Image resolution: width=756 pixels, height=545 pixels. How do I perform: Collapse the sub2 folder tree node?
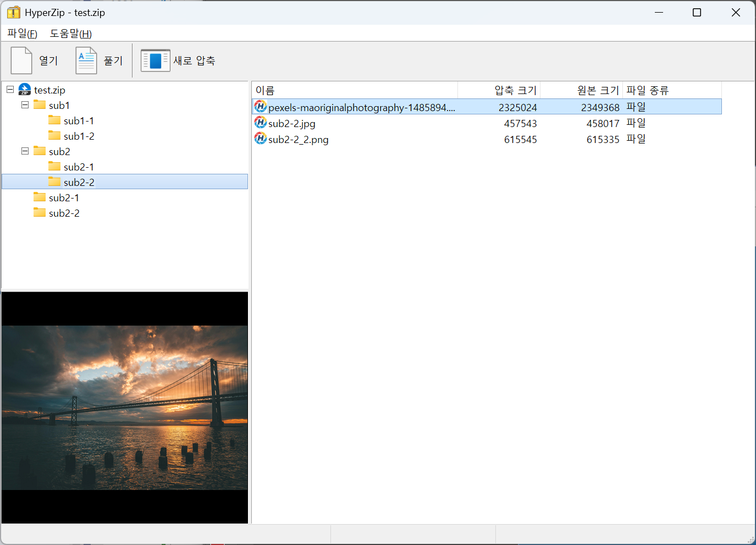click(25, 151)
